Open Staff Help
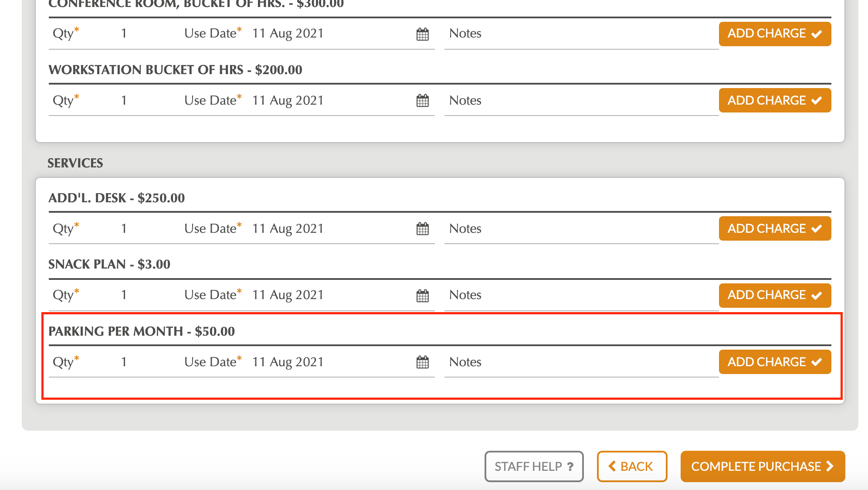 point(533,466)
